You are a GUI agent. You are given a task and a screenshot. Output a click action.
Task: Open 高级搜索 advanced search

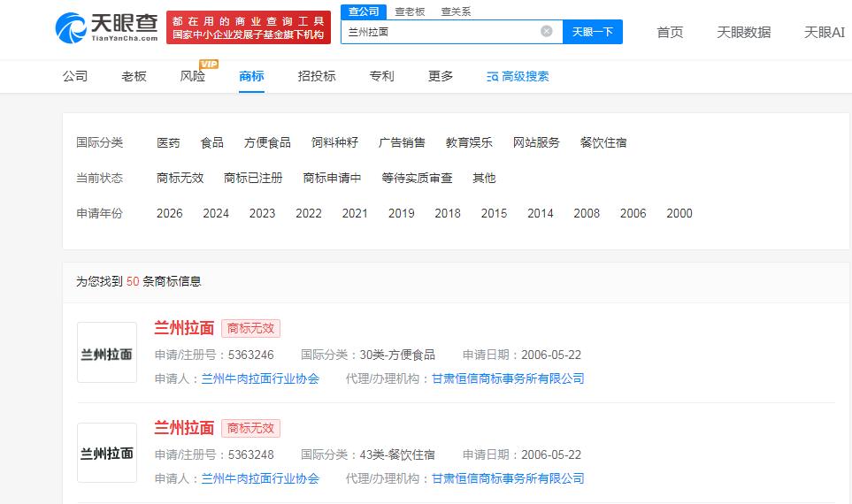click(x=518, y=77)
